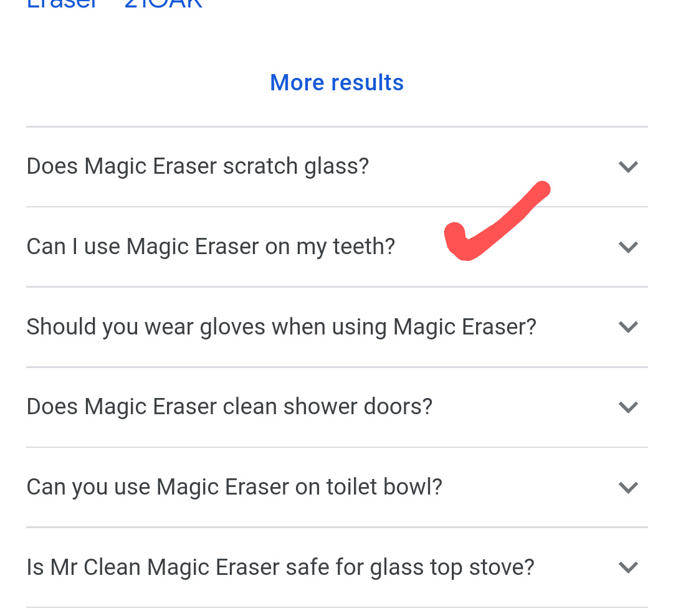Click the cut-off 'Eraser' link at top
Viewport: 673px width, 616px height.
62,4
